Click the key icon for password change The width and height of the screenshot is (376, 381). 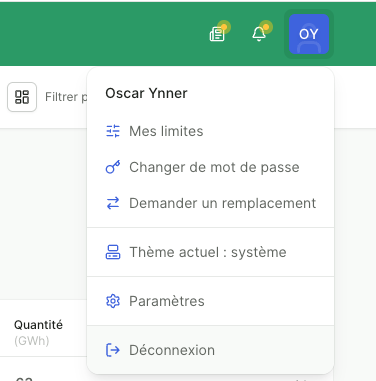click(113, 167)
